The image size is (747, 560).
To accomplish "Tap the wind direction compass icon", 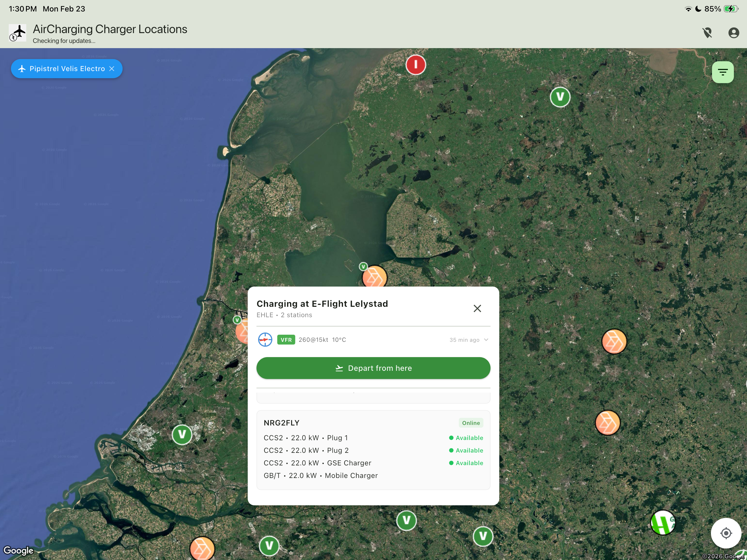I will pyautogui.click(x=265, y=339).
